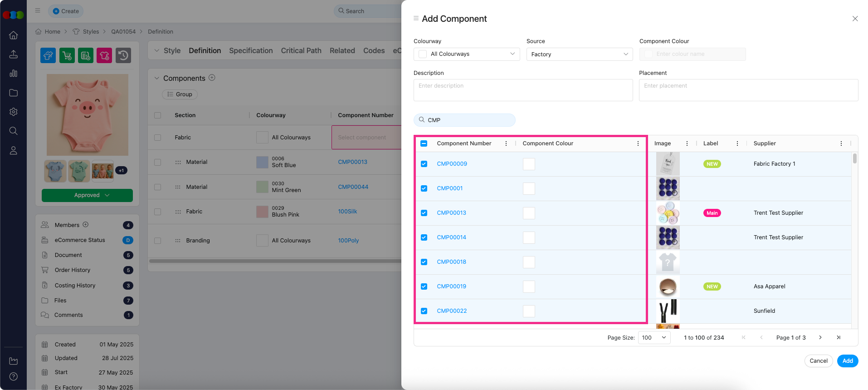The height and width of the screenshot is (390, 868).
Task: Open the settings gear in left sidebar
Action: [x=14, y=112]
